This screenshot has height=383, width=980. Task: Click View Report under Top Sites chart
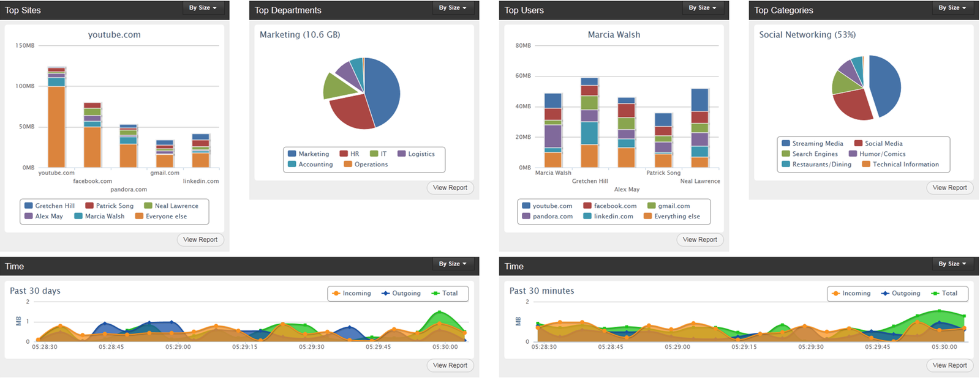click(x=200, y=240)
